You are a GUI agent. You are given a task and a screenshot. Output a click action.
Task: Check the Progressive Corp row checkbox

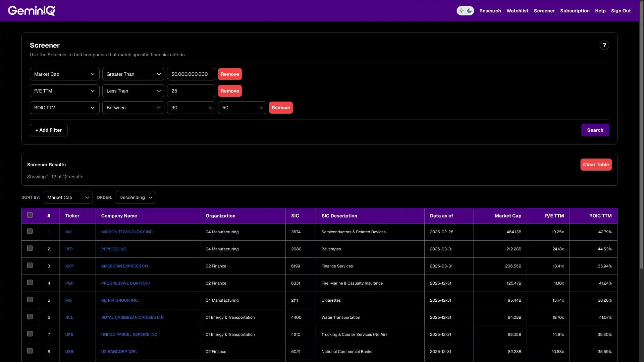pyautogui.click(x=30, y=283)
